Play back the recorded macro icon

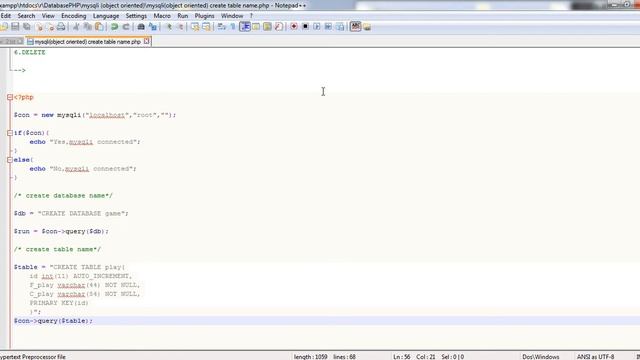tap(317, 27)
